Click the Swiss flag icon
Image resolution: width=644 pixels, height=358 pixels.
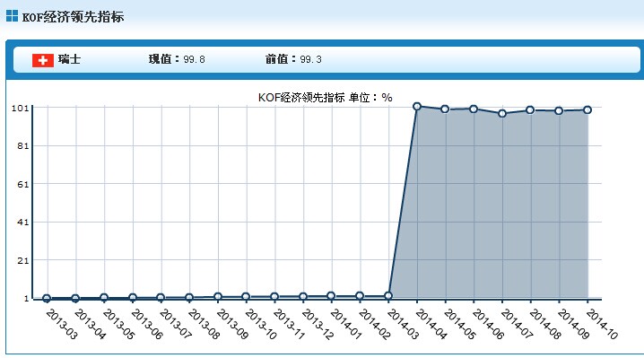pyautogui.click(x=43, y=60)
